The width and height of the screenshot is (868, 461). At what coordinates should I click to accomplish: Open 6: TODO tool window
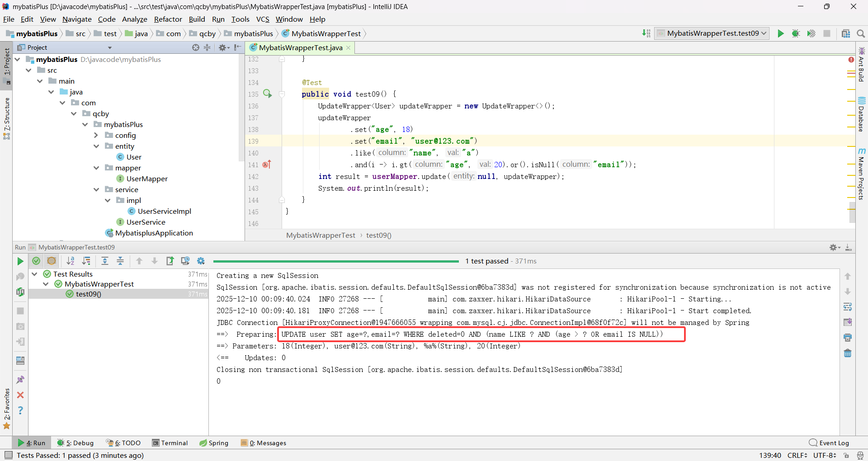(x=123, y=443)
